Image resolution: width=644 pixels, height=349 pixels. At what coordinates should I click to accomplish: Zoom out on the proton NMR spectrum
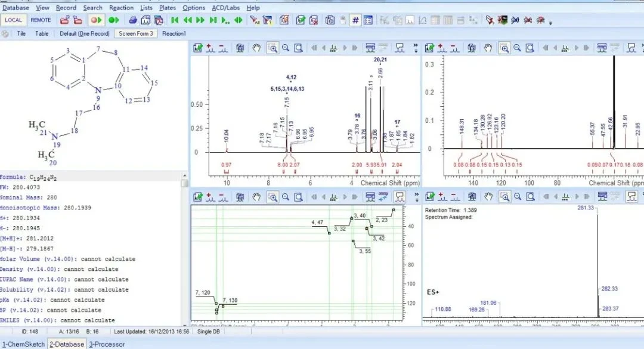(x=286, y=48)
